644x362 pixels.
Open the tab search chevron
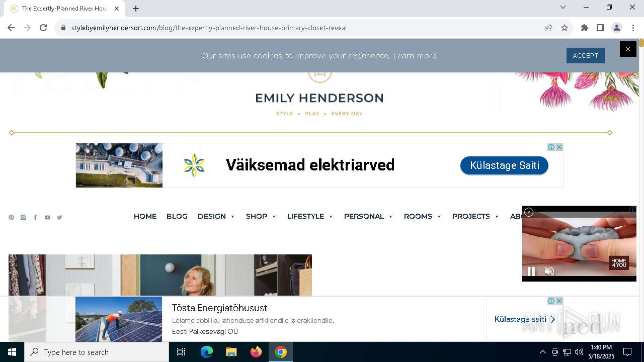click(563, 7)
